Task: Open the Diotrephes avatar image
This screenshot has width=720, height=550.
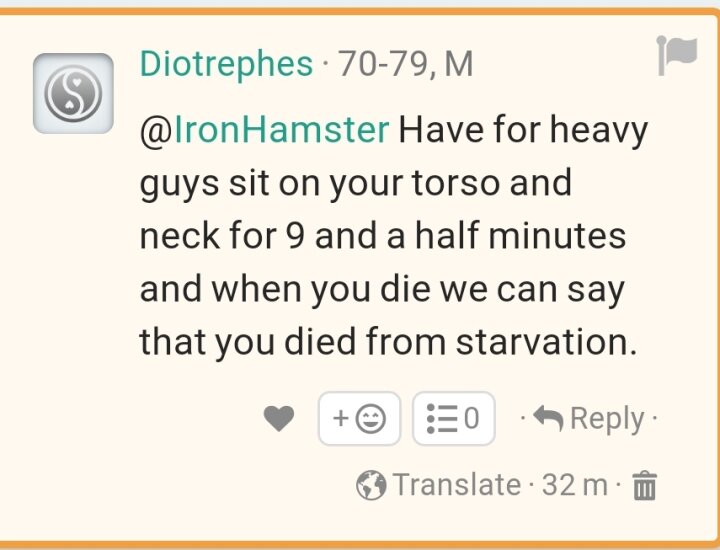Action: 73,93
